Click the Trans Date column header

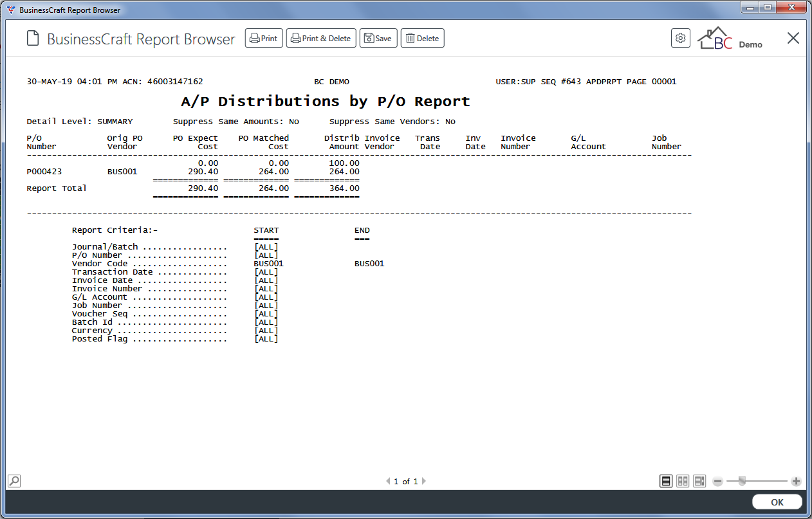(428, 142)
